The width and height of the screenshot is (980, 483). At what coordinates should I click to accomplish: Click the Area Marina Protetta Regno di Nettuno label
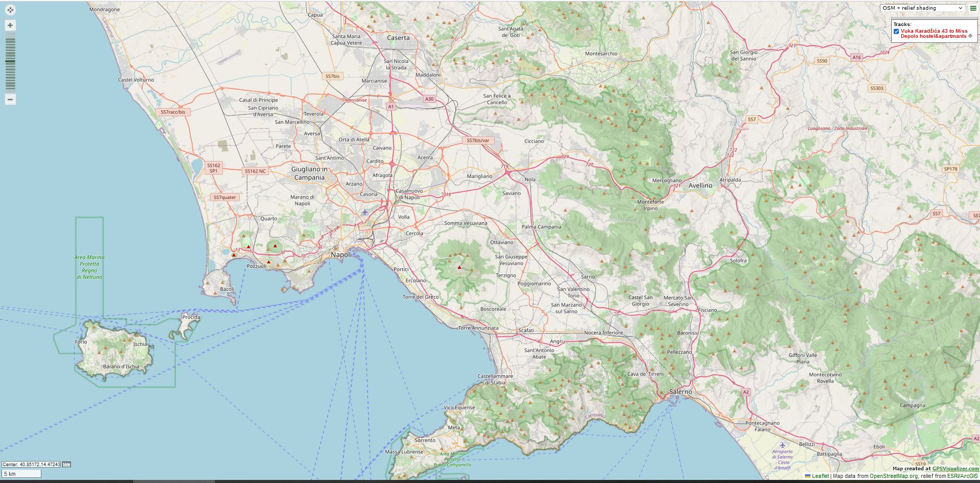point(89,267)
